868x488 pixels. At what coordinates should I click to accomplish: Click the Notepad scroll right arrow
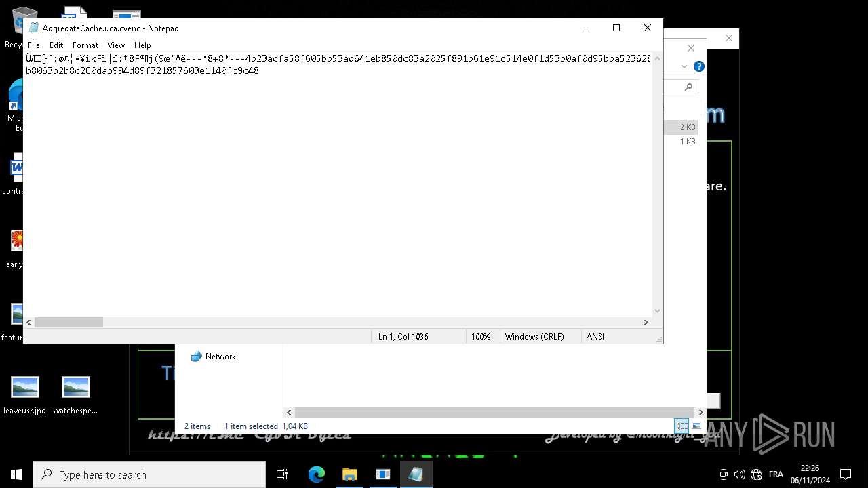click(646, 323)
